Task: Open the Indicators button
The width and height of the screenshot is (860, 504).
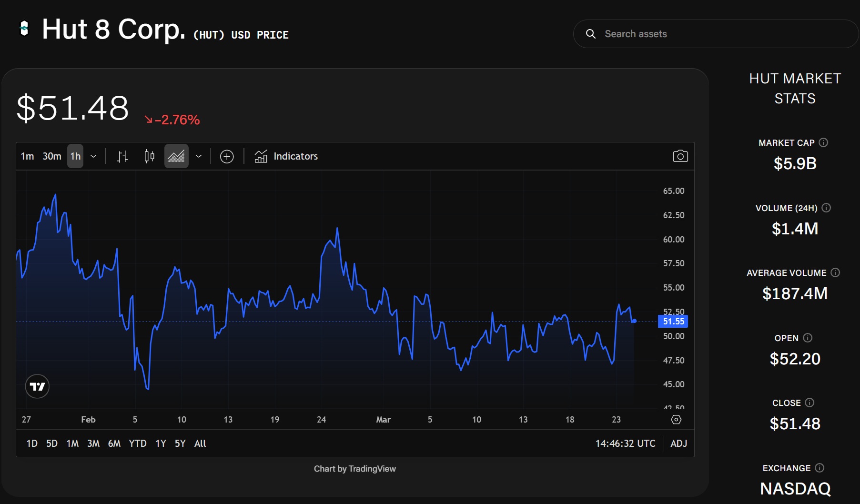Action: (x=286, y=156)
